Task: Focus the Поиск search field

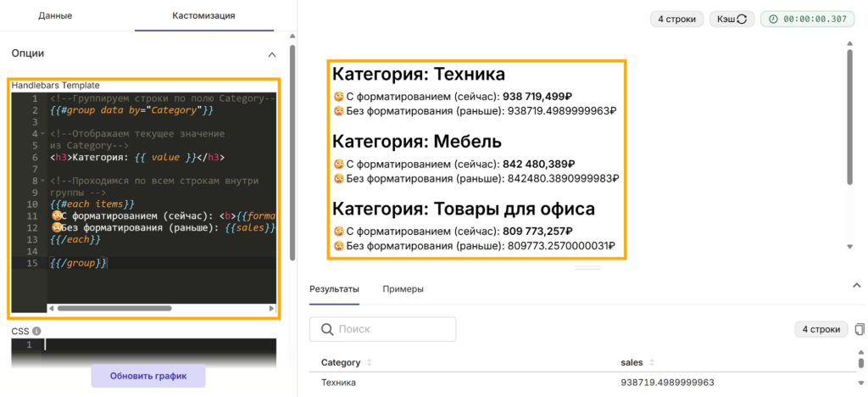Action: [x=382, y=329]
